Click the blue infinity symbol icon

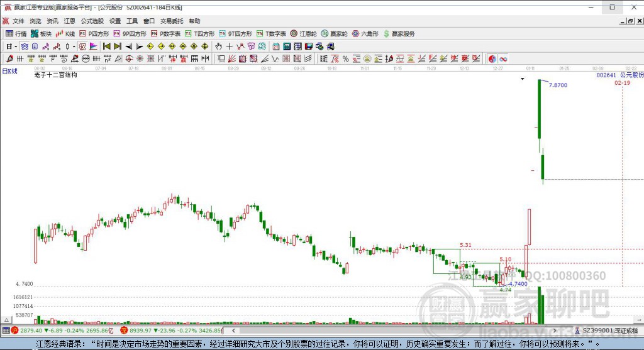(x=503, y=59)
